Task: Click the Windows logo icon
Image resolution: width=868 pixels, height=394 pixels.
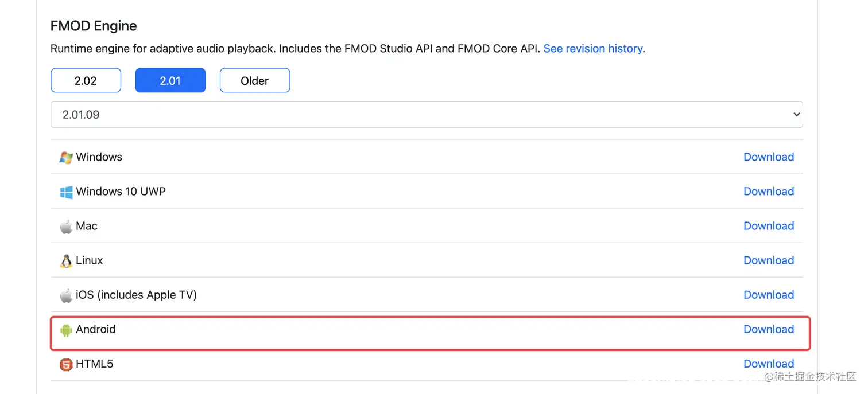Action: (x=66, y=157)
